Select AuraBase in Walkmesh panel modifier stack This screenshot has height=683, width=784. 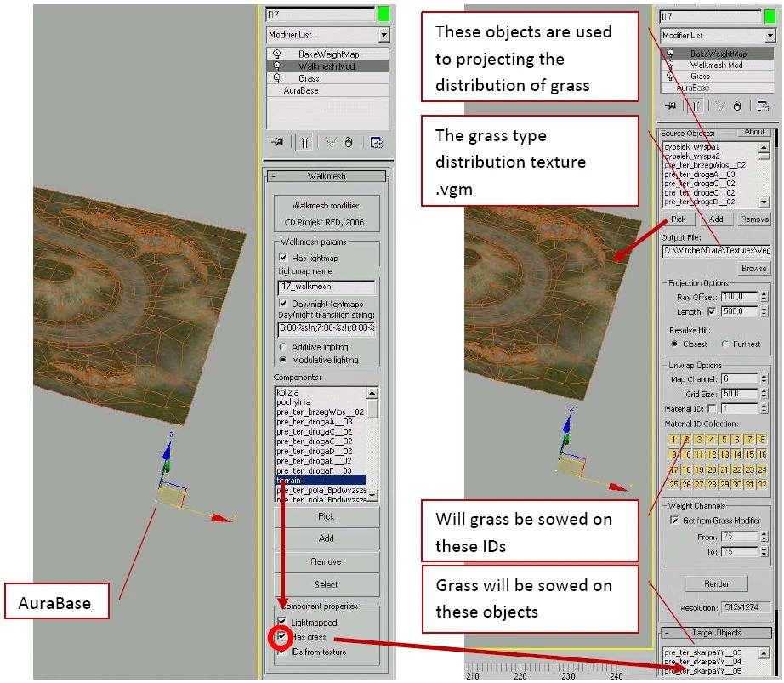click(301, 90)
